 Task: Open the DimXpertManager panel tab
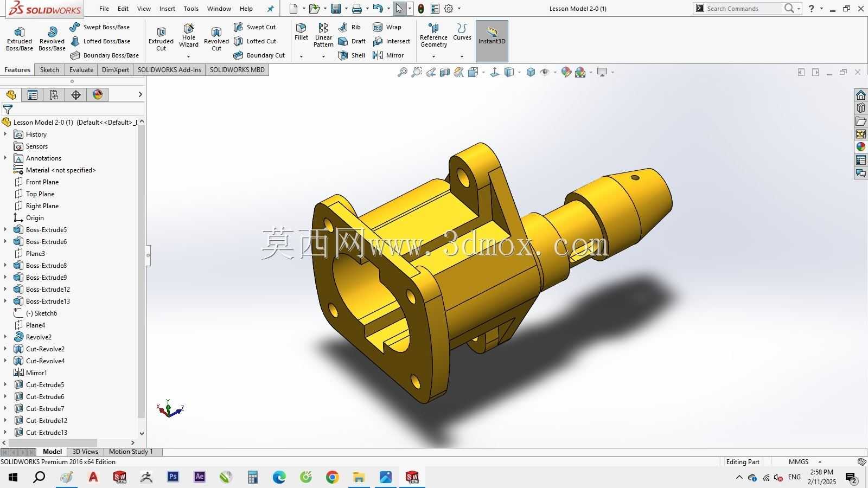[76, 95]
